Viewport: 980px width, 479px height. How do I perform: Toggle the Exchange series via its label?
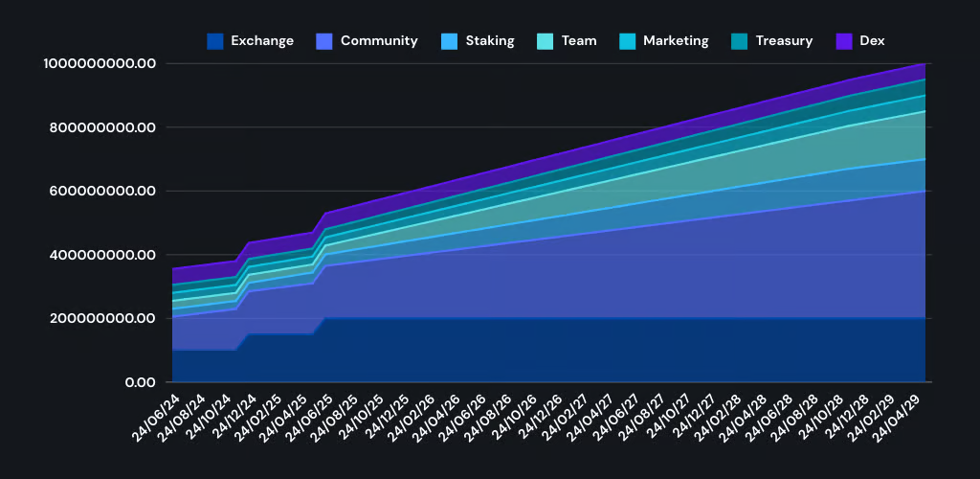click(262, 41)
